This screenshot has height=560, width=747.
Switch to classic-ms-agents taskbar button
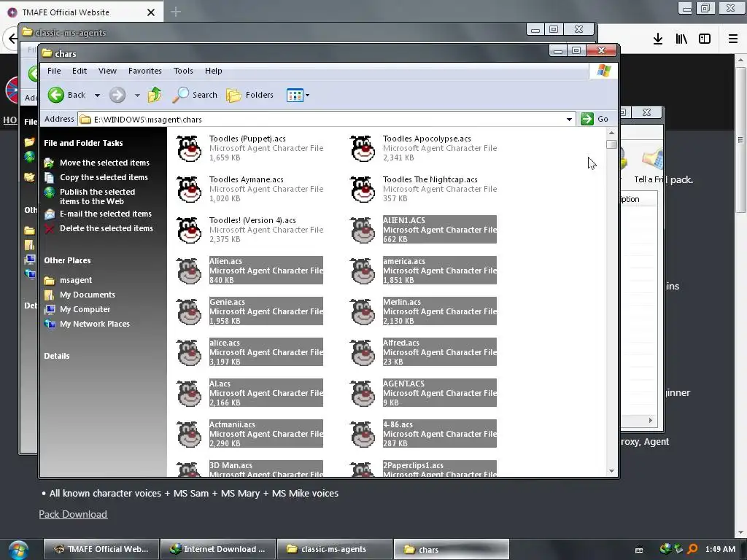point(334,549)
